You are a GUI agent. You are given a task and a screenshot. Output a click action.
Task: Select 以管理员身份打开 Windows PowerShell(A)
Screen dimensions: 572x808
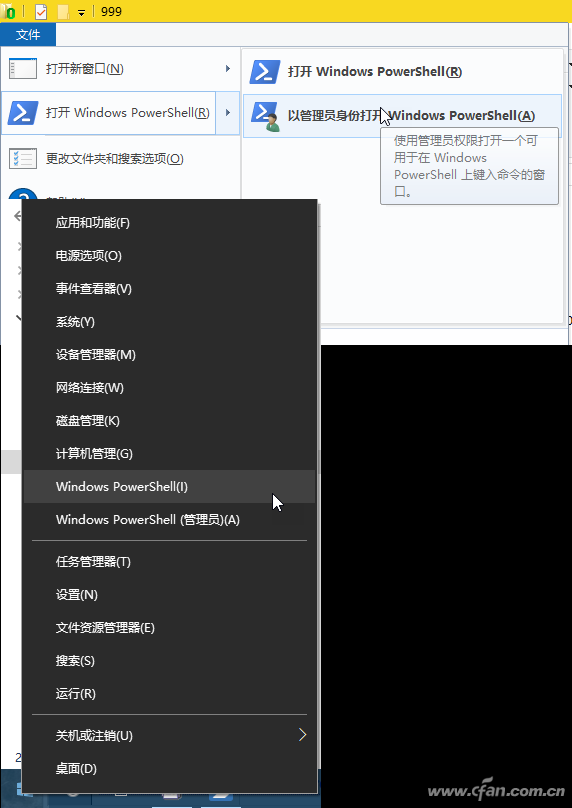[402, 116]
